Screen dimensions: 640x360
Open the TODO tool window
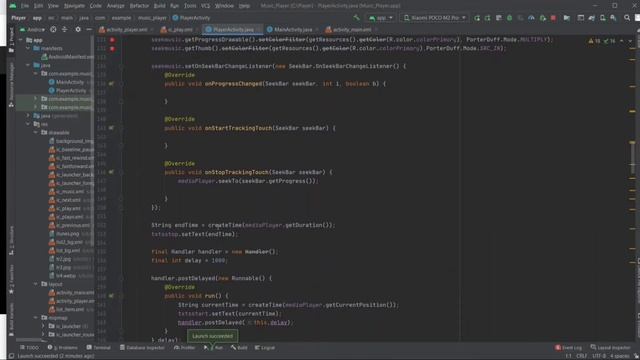pyautogui.click(x=29, y=347)
